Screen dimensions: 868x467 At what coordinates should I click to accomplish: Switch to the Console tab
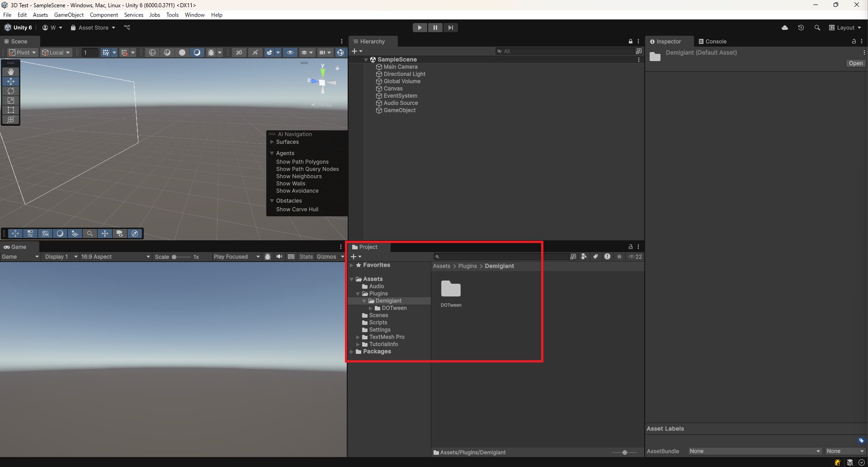pyautogui.click(x=717, y=41)
